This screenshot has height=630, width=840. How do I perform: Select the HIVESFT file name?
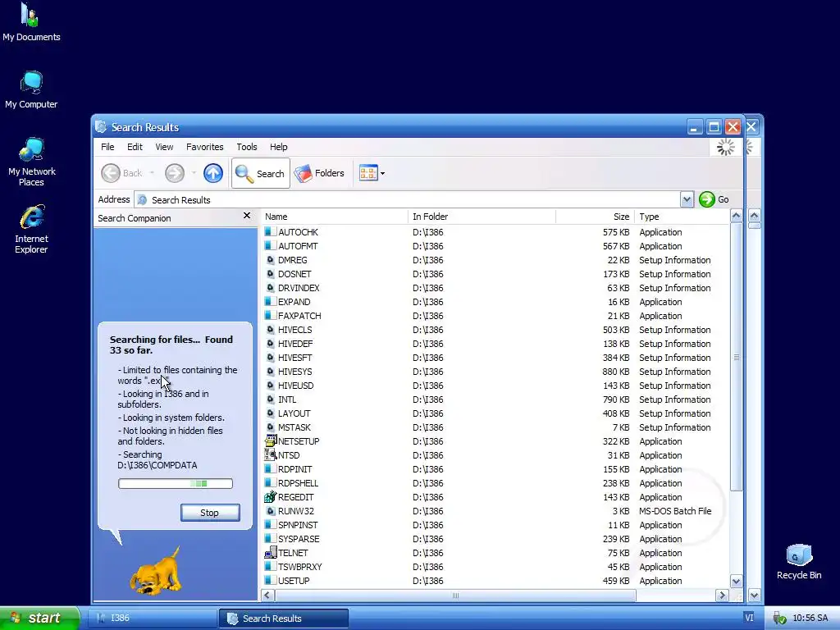click(294, 358)
